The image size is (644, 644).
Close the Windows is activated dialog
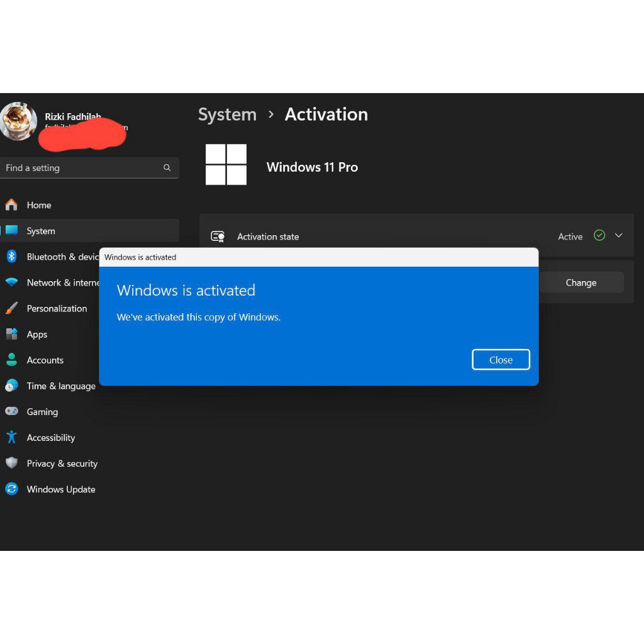click(x=501, y=360)
